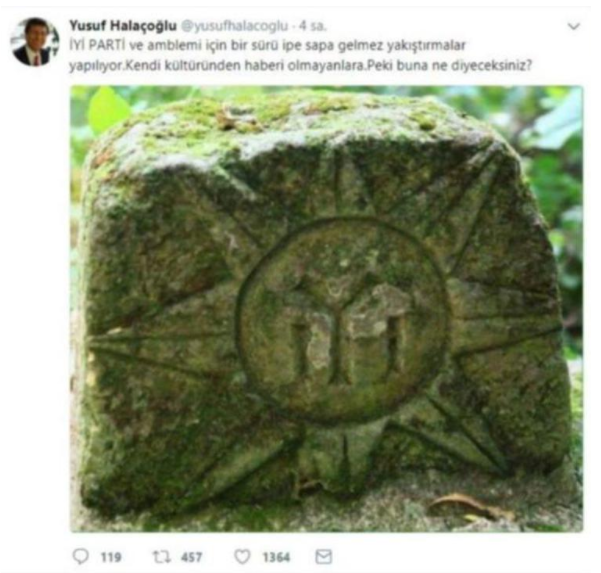
Task: Click the brown fallen leaf at photo bottom right
Action: tap(470, 505)
